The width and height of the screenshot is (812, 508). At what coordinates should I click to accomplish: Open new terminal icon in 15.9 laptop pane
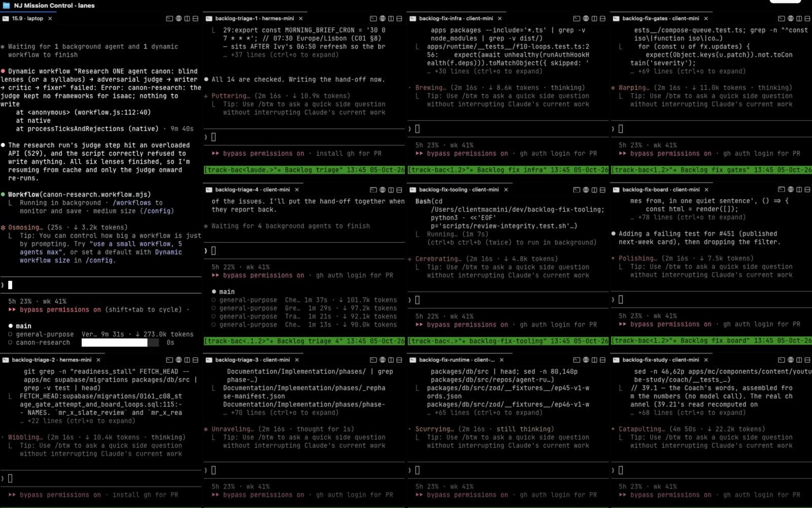pos(170,18)
